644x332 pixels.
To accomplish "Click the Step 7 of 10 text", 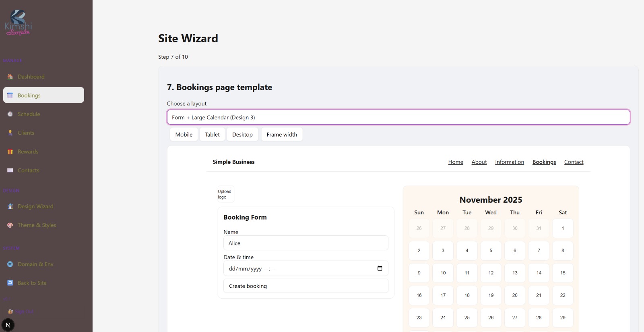I will (x=173, y=57).
